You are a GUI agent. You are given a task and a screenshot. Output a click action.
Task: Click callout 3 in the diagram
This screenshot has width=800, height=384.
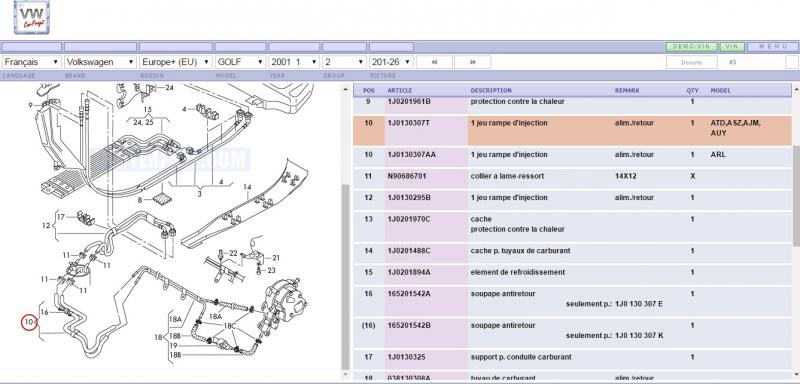(x=199, y=194)
